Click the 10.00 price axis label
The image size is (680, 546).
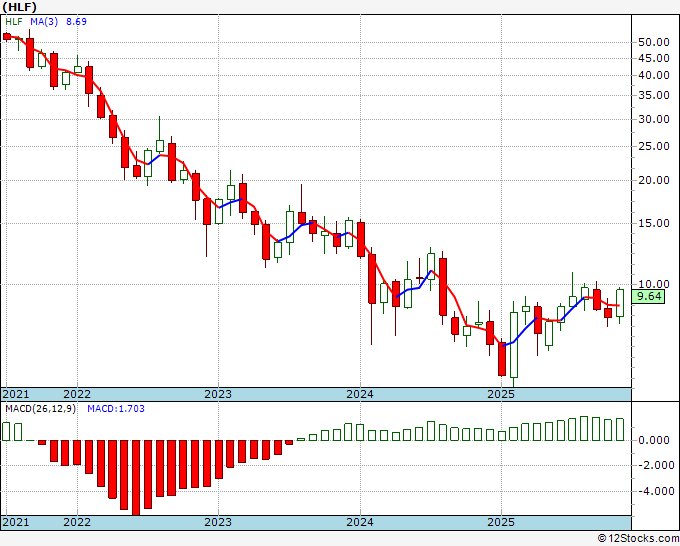(x=654, y=284)
